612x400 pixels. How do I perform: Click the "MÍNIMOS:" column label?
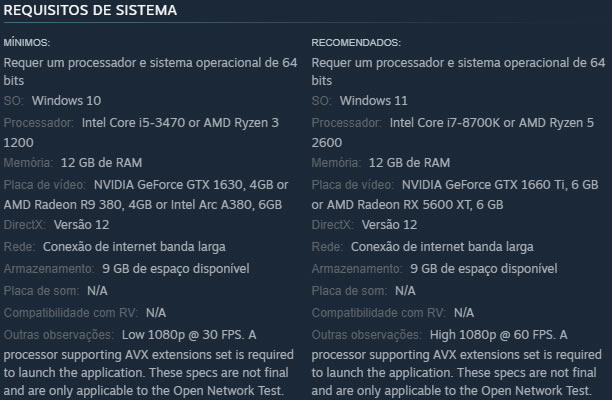(x=27, y=43)
